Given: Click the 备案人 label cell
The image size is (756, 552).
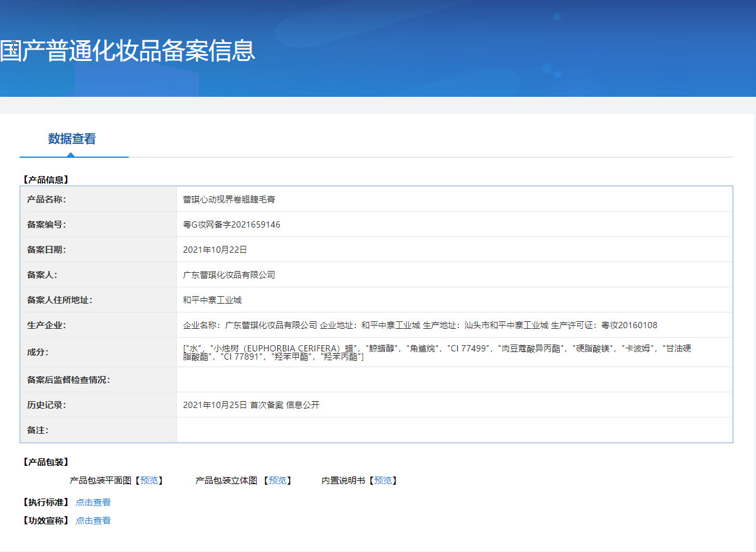Looking at the screenshot, I should pyautogui.click(x=99, y=275).
